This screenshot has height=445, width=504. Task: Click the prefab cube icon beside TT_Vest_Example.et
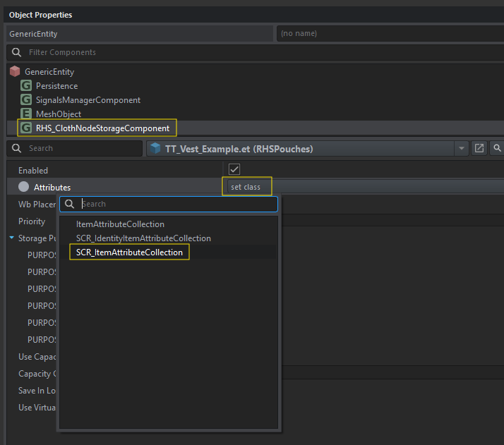156,149
